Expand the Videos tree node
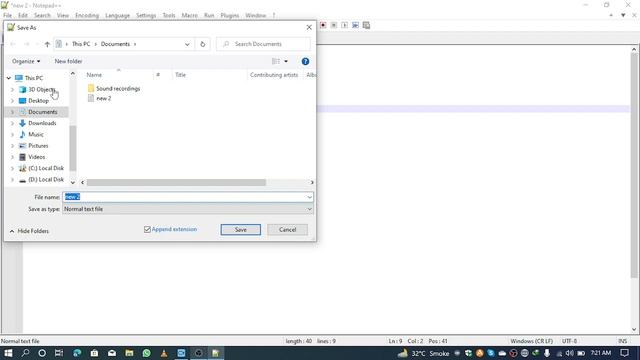640x360 pixels. 12,157
